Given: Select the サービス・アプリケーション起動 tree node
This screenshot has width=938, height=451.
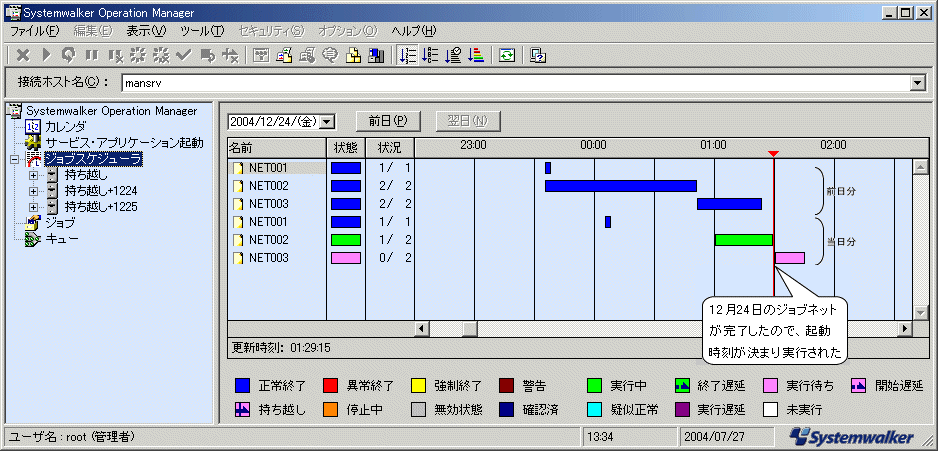Looking at the screenshot, I should [x=124, y=143].
